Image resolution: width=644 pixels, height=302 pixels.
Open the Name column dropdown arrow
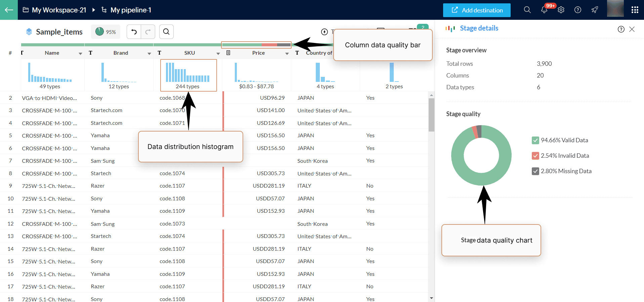pos(80,54)
